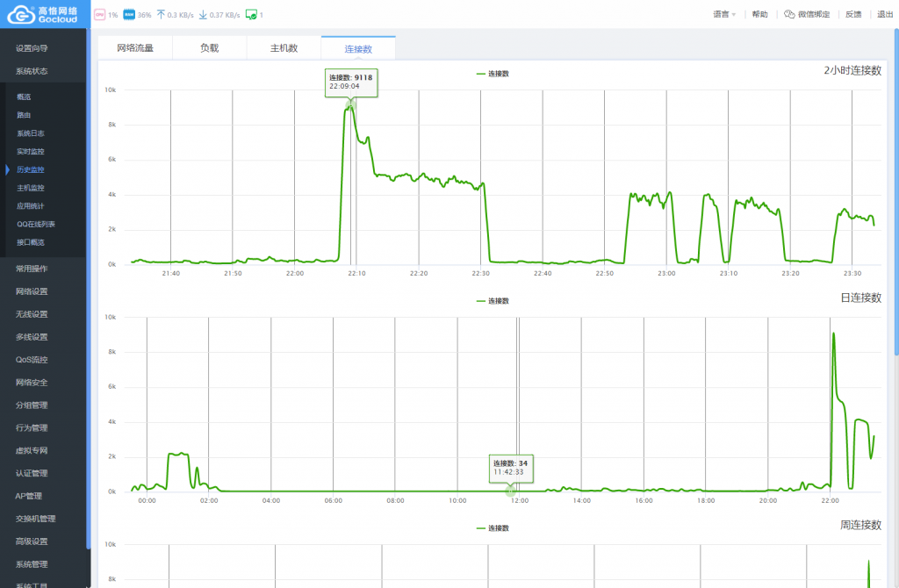Click the 1% CPU usage value
Image resolution: width=899 pixels, height=588 pixels.
tap(113, 16)
